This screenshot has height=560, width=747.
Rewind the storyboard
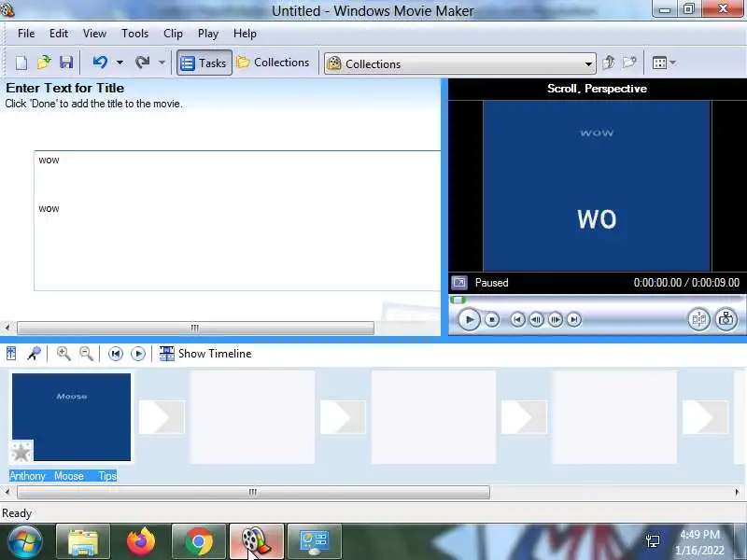pos(115,354)
